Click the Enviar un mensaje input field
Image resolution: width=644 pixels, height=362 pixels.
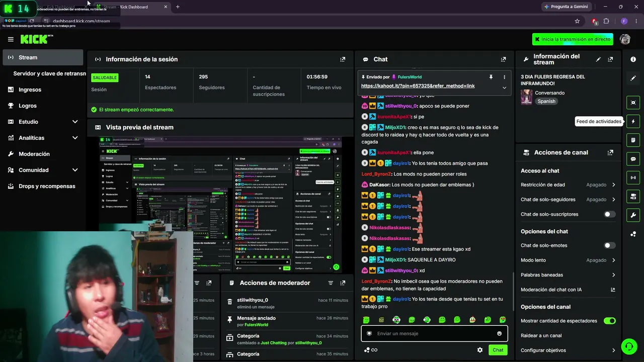(x=434, y=333)
